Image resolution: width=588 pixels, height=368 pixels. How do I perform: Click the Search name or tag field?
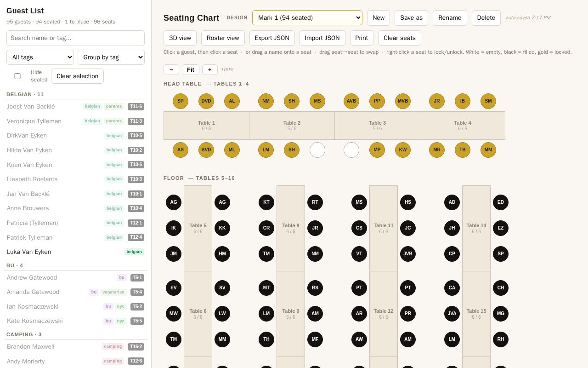pyautogui.click(x=75, y=38)
